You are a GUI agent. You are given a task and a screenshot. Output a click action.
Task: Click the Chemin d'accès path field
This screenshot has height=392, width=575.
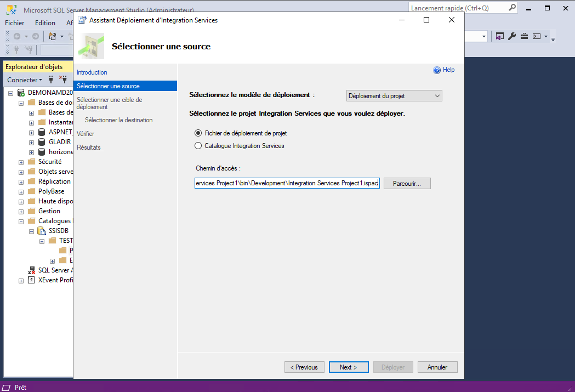[x=287, y=183]
